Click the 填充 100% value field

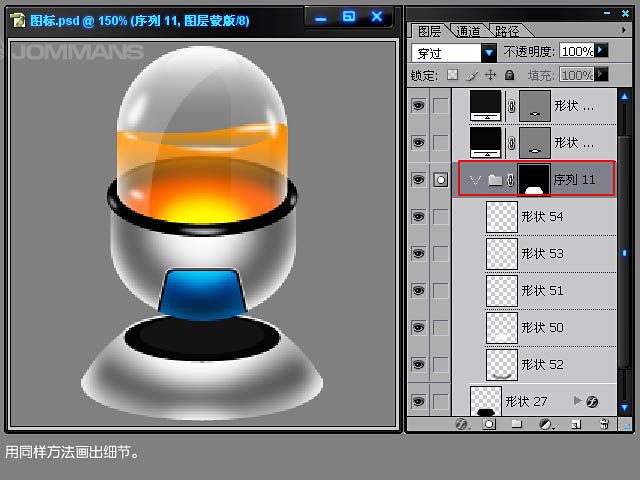tap(577, 75)
